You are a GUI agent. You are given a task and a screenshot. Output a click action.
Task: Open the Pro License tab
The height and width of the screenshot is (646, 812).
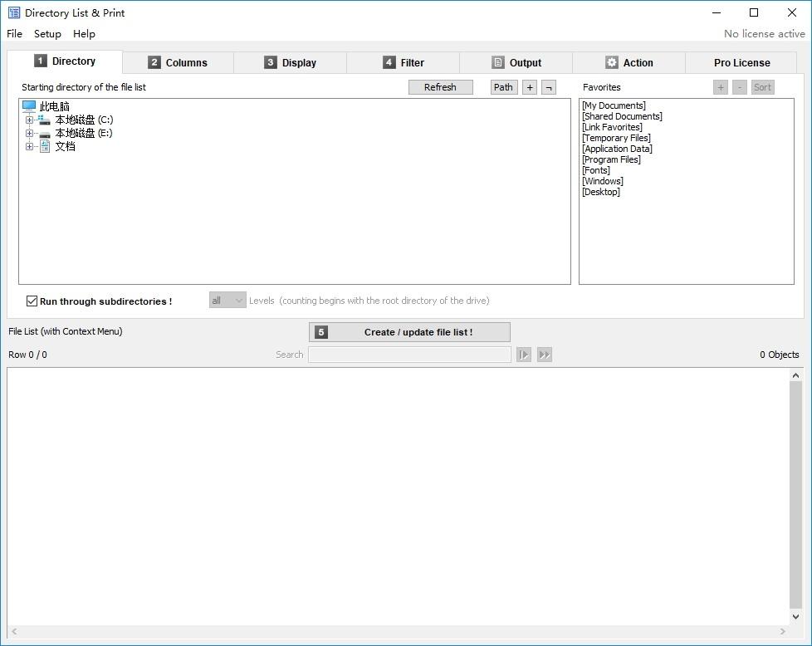[741, 62]
